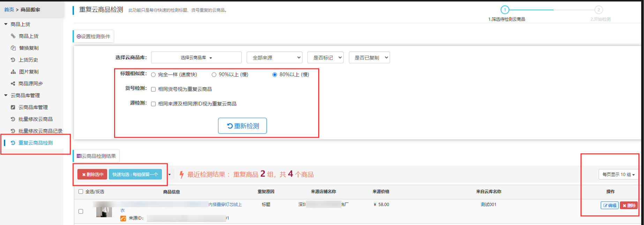The image size is (644, 225).
Task: Select the 90%以上 (慢) similarity radio
Action: pos(214,75)
